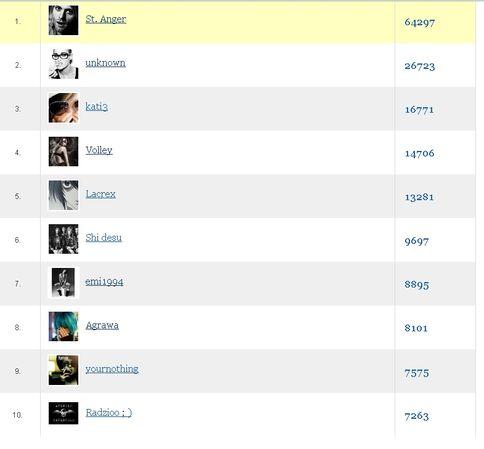Select Agrawa's blue-haired avatar
The image size is (484, 449).
click(63, 326)
